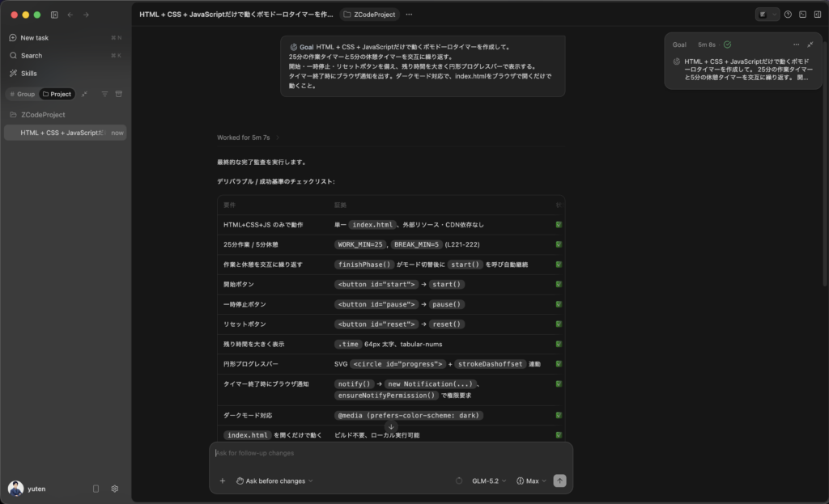Click the ensureNotifyPermission() code chip
Image resolution: width=829 pixels, height=504 pixels.
pyautogui.click(x=386, y=395)
